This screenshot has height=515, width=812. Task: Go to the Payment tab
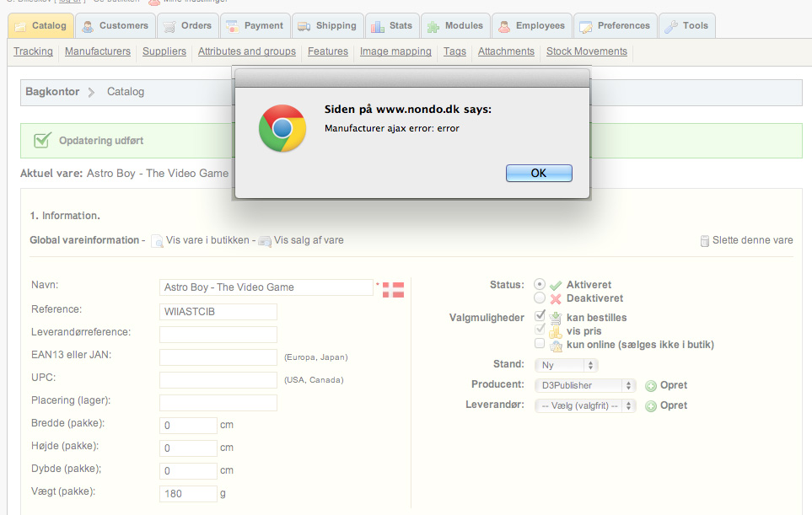point(255,26)
